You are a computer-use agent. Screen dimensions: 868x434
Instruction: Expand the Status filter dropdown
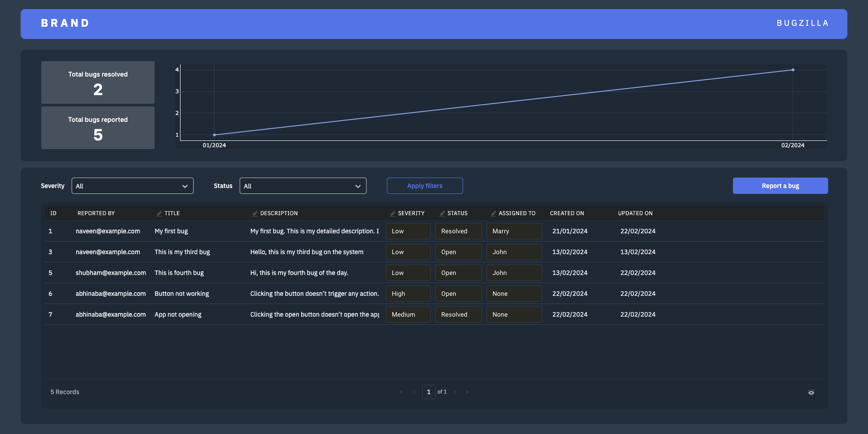(302, 186)
